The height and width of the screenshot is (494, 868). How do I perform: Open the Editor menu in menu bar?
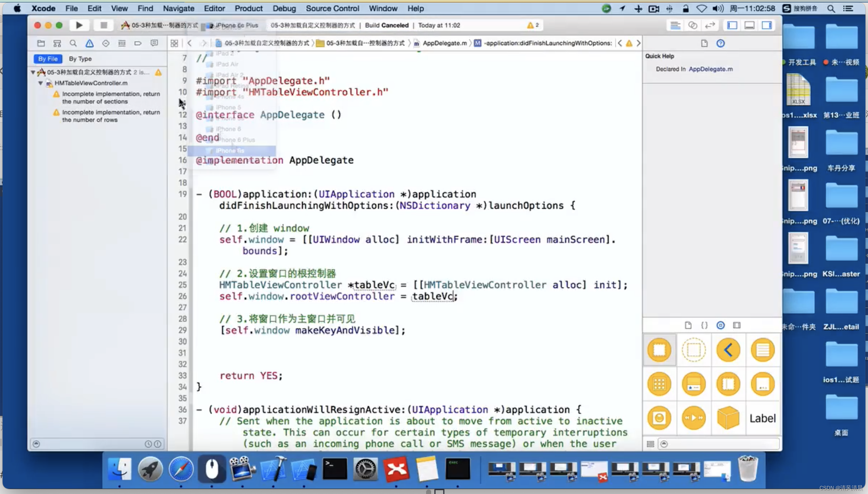tap(213, 8)
